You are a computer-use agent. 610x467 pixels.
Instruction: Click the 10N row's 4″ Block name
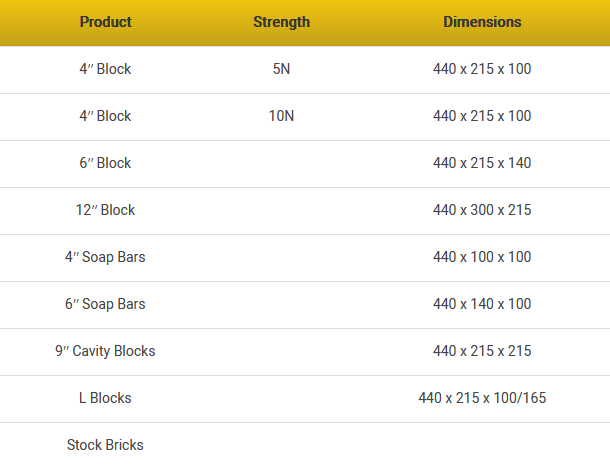[105, 116]
